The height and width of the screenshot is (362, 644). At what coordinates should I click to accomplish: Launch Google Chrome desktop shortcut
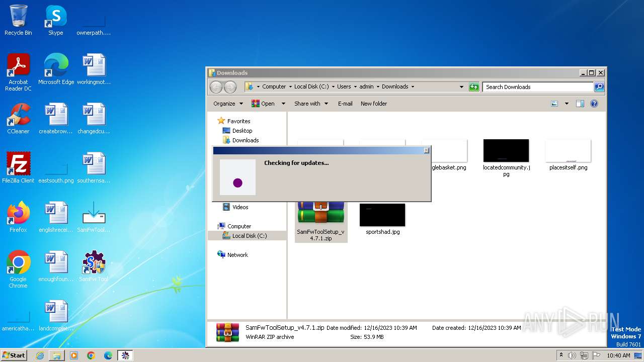pyautogui.click(x=18, y=269)
